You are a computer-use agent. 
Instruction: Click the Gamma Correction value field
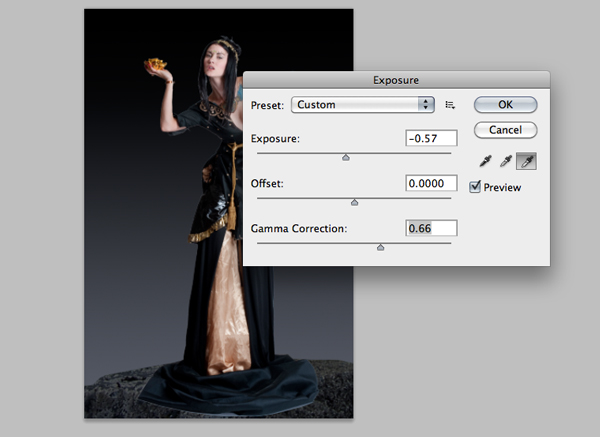pyautogui.click(x=431, y=228)
